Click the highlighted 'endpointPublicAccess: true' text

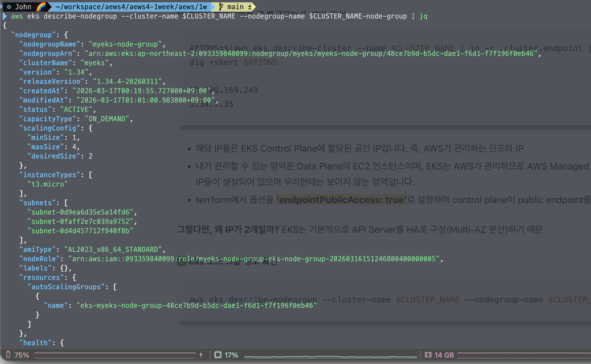(341, 200)
